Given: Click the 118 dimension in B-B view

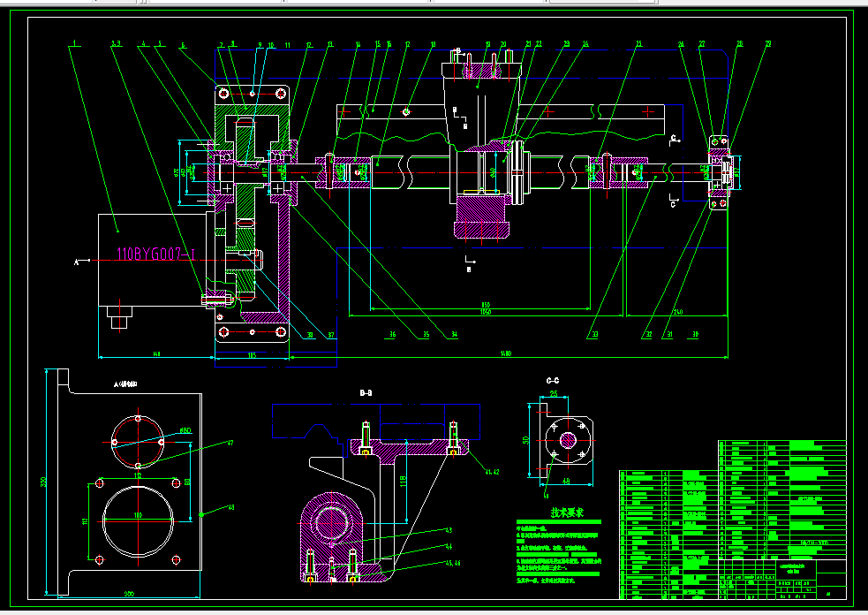Looking at the screenshot, I should (x=403, y=481).
